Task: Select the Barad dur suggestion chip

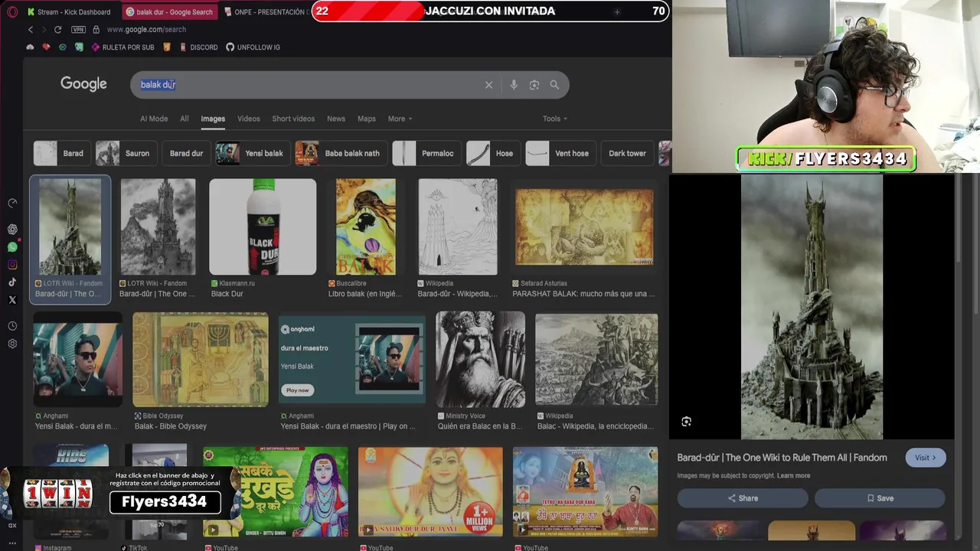Action: (186, 153)
